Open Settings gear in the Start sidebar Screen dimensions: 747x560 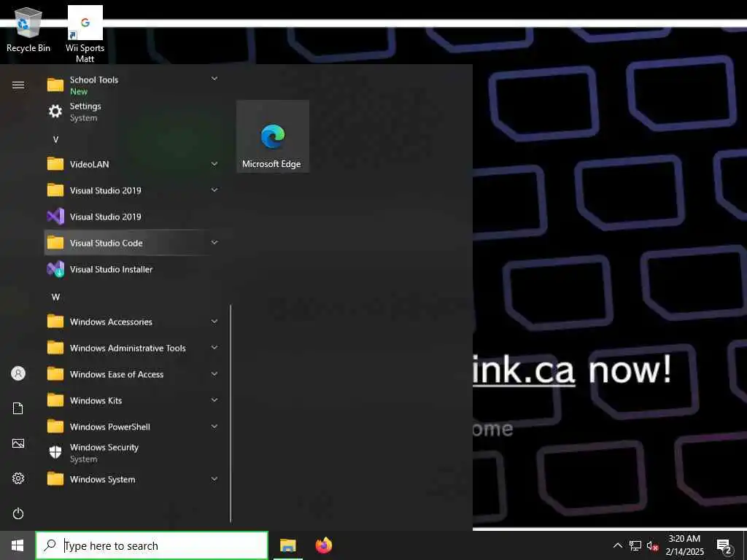pyautogui.click(x=18, y=478)
